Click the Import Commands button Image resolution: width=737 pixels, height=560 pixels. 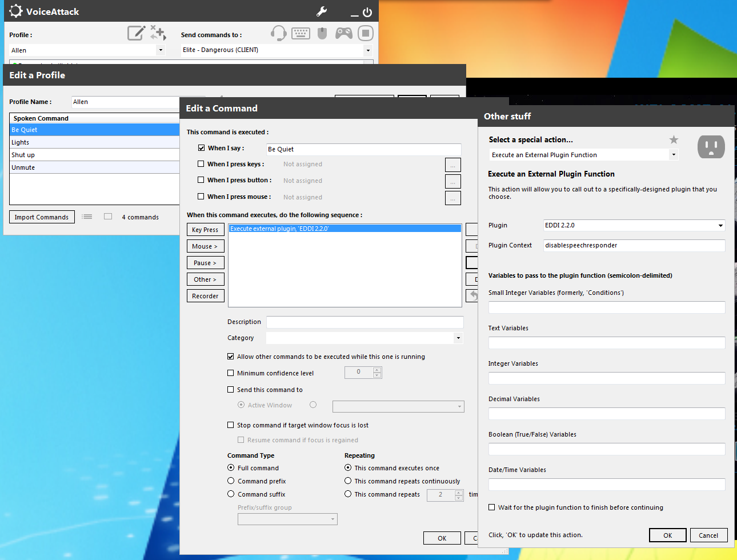42,217
